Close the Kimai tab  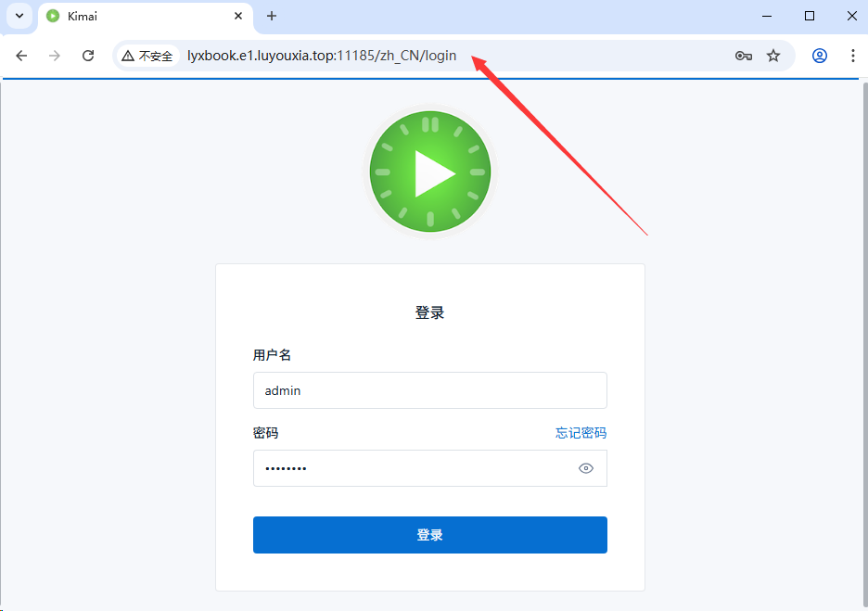point(238,16)
